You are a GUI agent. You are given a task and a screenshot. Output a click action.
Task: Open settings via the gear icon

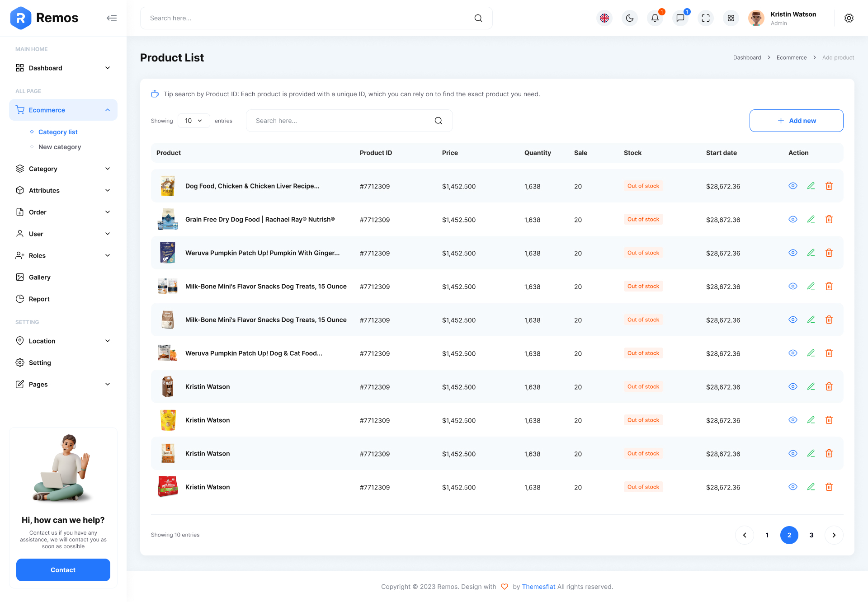tap(849, 18)
